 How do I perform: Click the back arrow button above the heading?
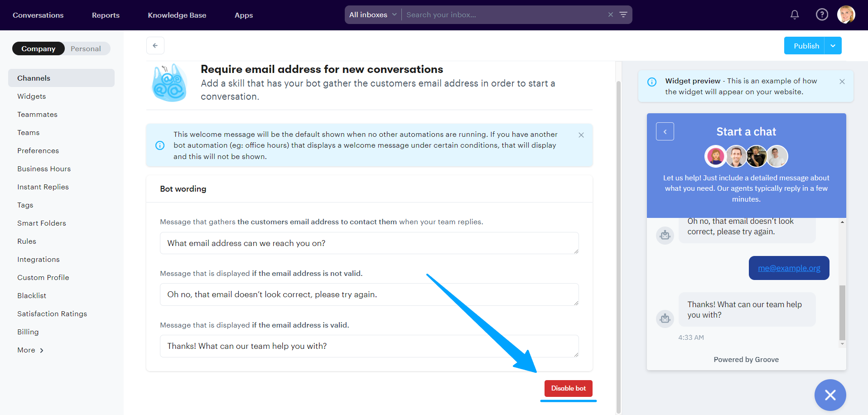click(155, 46)
